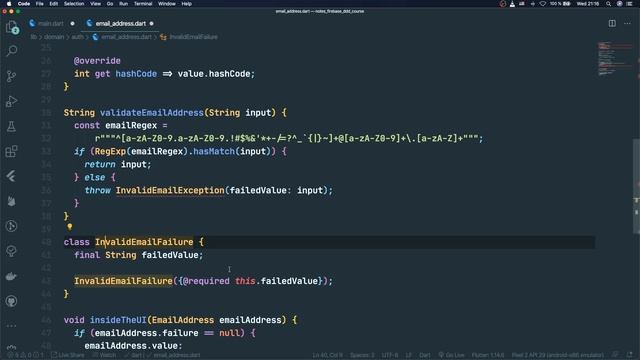The image size is (640, 360).
Task: Click unsaved dot on email_address.dart tab
Action: click(x=151, y=24)
